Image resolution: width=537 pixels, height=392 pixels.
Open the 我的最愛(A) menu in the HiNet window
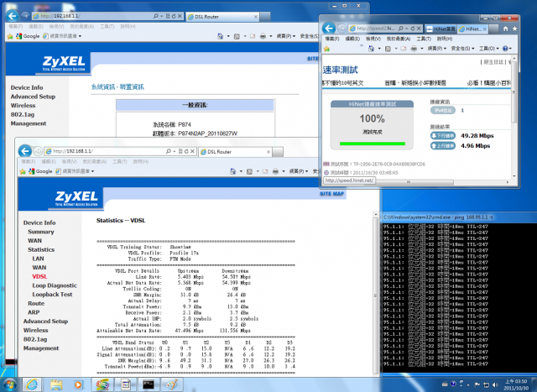(x=398, y=39)
